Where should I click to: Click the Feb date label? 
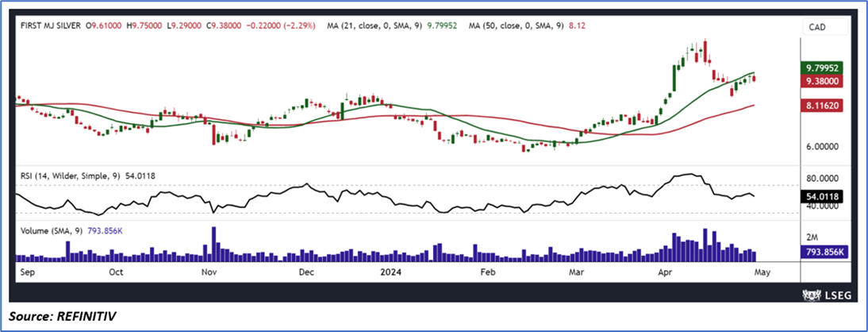tap(488, 272)
